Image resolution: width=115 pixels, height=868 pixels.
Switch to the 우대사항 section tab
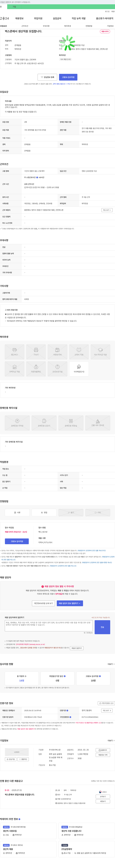46,26
